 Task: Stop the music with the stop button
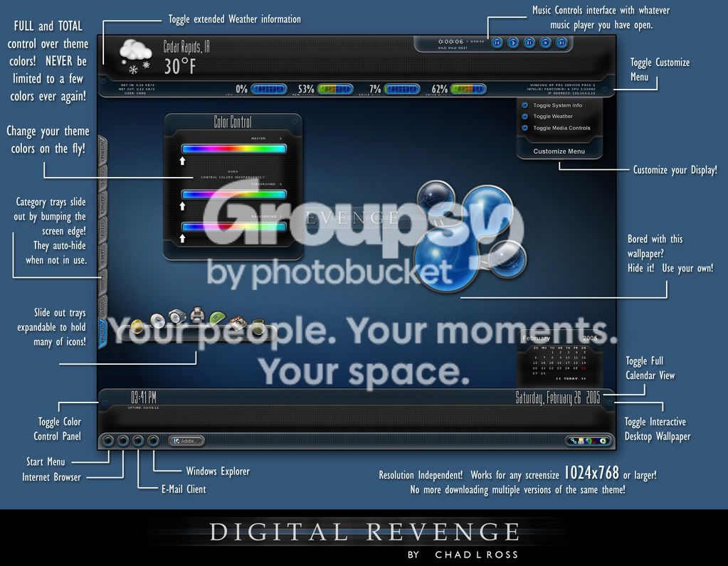[x=546, y=43]
